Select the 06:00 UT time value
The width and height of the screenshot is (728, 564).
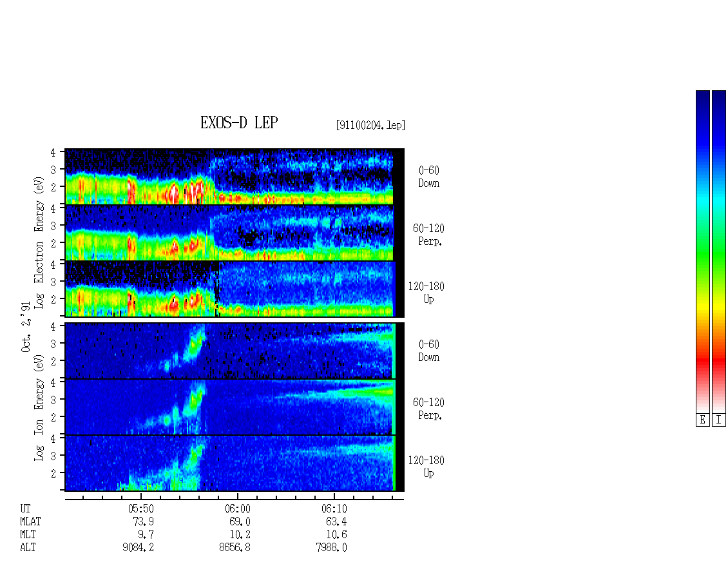tap(237, 509)
